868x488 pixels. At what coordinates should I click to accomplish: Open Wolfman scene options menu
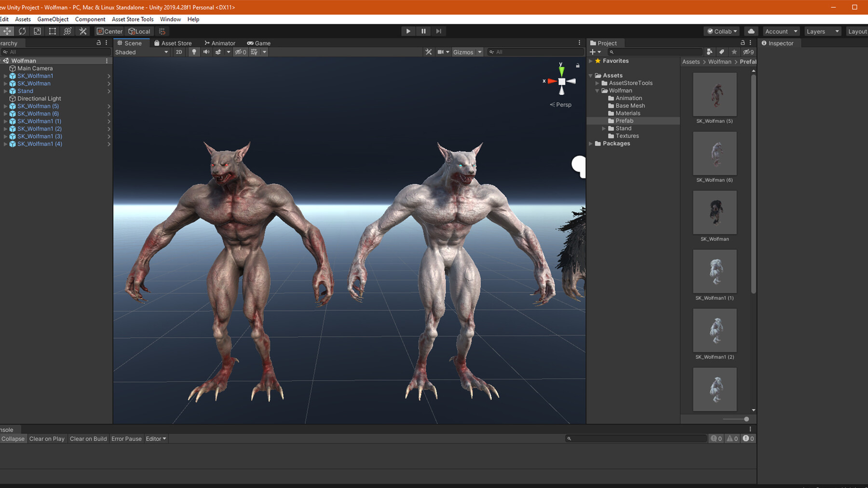coord(107,61)
